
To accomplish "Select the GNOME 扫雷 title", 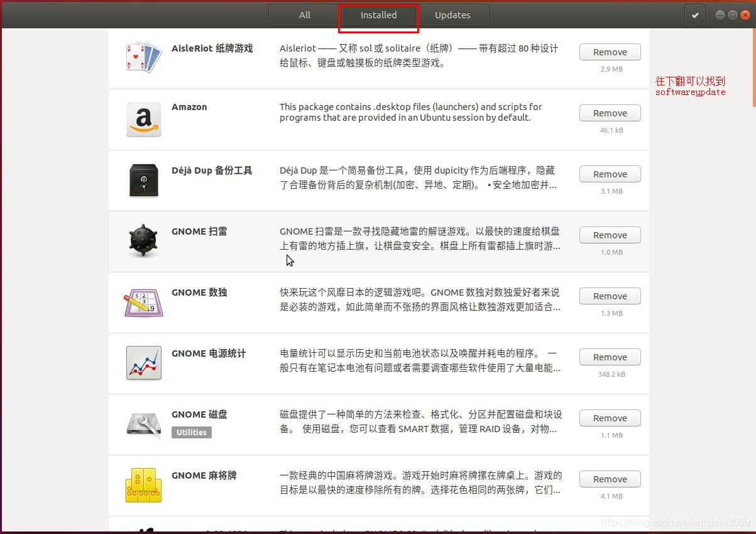I will click(x=199, y=231).
